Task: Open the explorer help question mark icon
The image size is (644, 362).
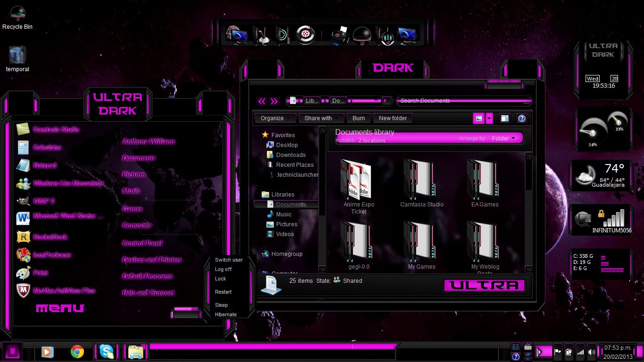Action: 521,118
